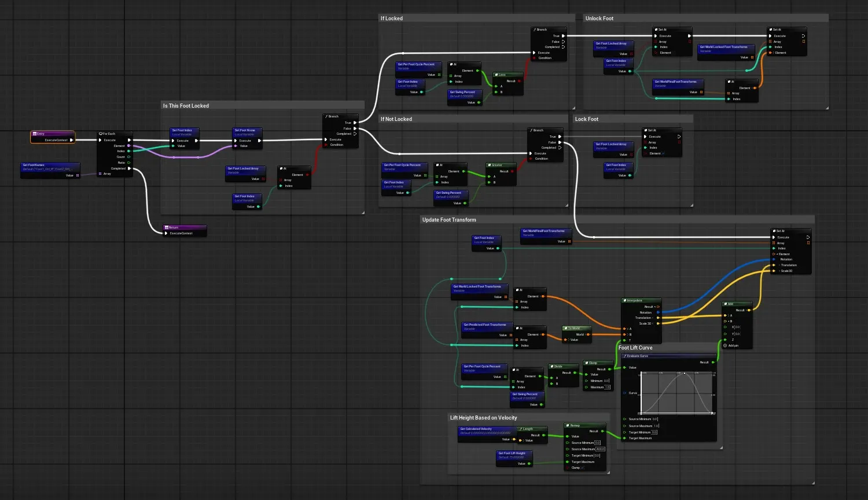Click the Entry node icon
The height and width of the screenshot is (500, 868).
(35, 134)
